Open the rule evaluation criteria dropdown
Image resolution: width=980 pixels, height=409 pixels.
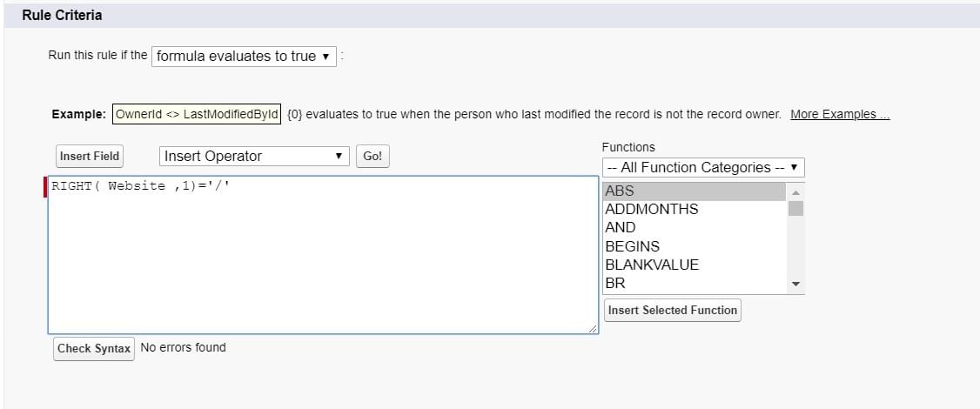pos(244,57)
